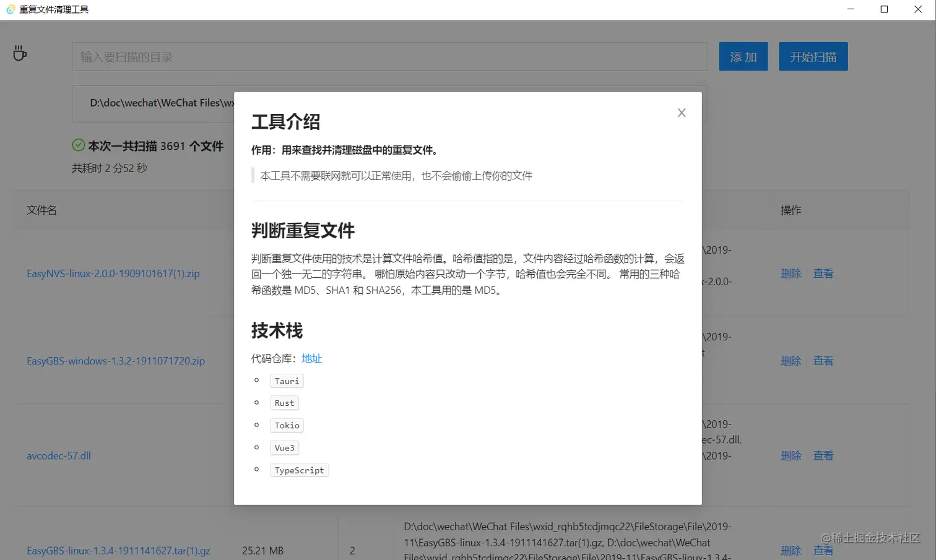The height and width of the screenshot is (560, 936).
Task: Click the TypeScript tag in tech stack
Action: point(300,470)
